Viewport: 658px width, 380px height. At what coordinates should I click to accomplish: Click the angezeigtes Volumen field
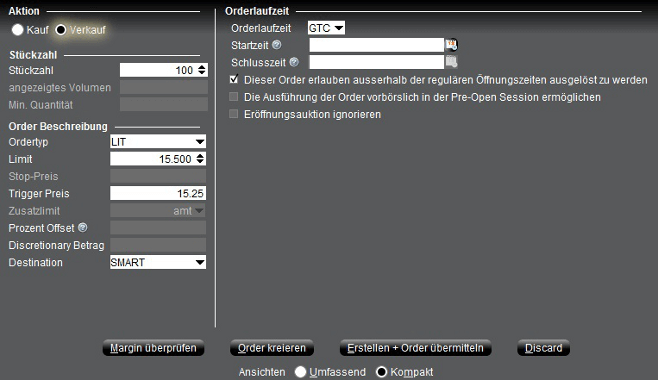click(164, 87)
